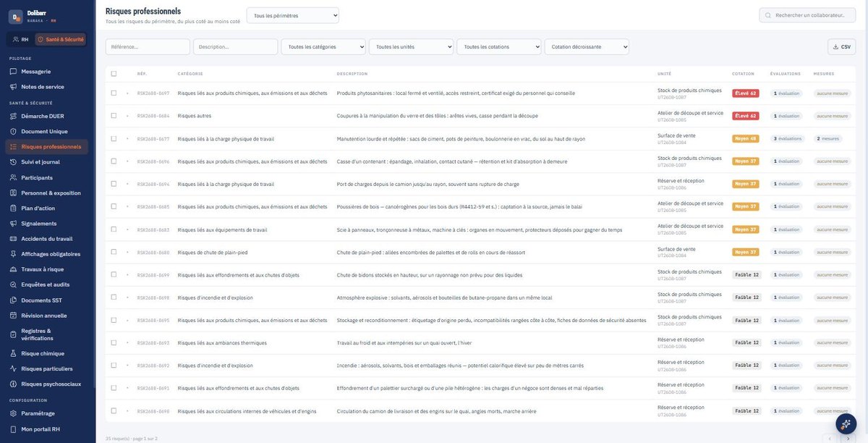The height and width of the screenshot is (443, 868).
Task: Open the Toutes les cotations dropdown
Action: [x=499, y=46]
